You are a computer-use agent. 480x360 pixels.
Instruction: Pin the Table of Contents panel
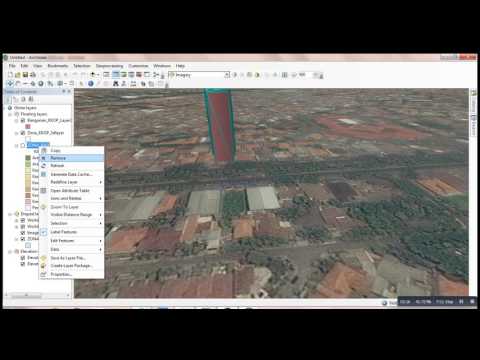tap(64, 91)
